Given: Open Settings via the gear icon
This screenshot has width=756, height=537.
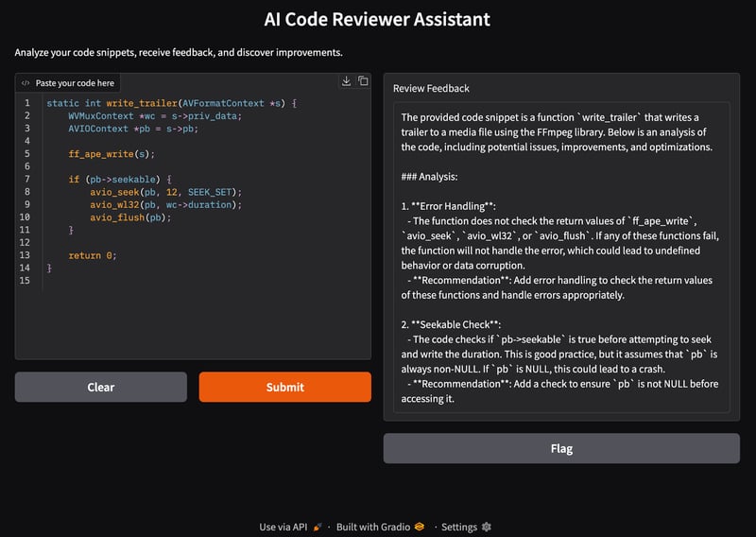Looking at the screenshot, I should [487, 527].
